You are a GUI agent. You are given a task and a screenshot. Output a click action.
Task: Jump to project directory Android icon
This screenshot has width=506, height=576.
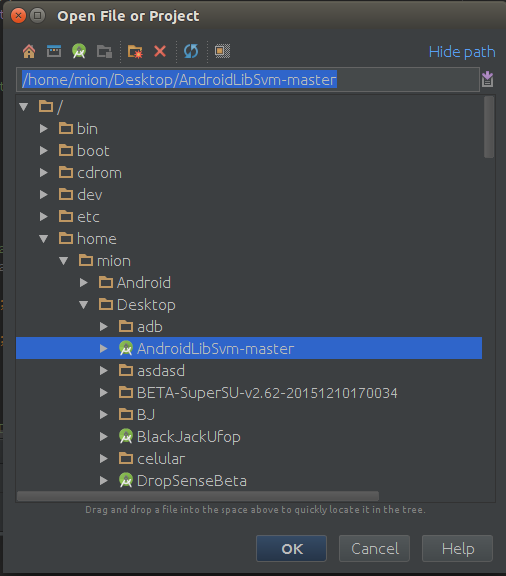[x=79, y=51]
